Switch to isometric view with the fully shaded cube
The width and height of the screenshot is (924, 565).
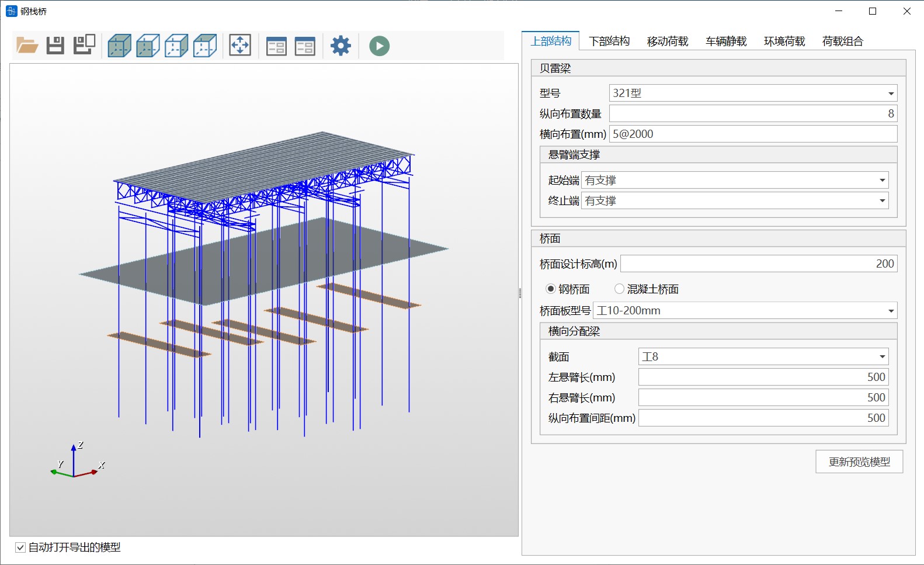pyautogui.click(x=119, y=46)
